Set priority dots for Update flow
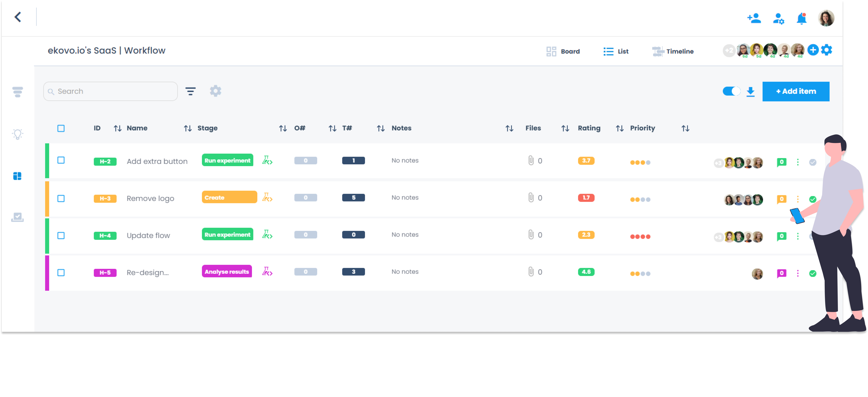This screenshot has width=868, height=397. coord(640,237)
